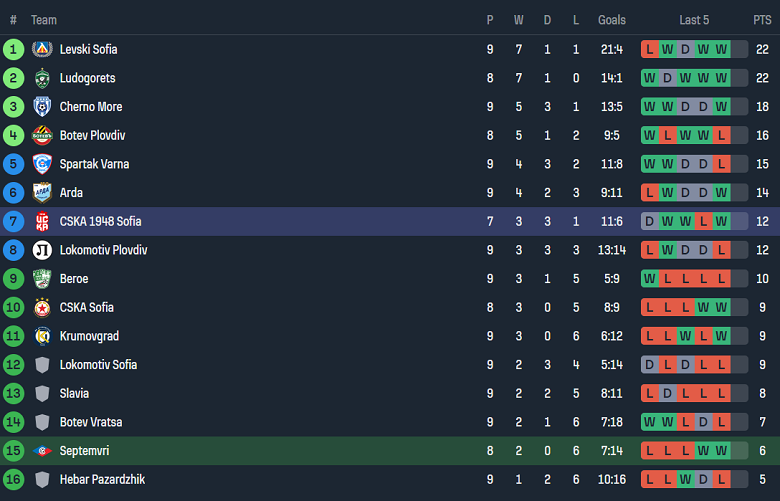Image resolution: width=780 pixels, height=501 pixels.
Task: Click the Ludogorets club crest
Action: pos(42,78)
